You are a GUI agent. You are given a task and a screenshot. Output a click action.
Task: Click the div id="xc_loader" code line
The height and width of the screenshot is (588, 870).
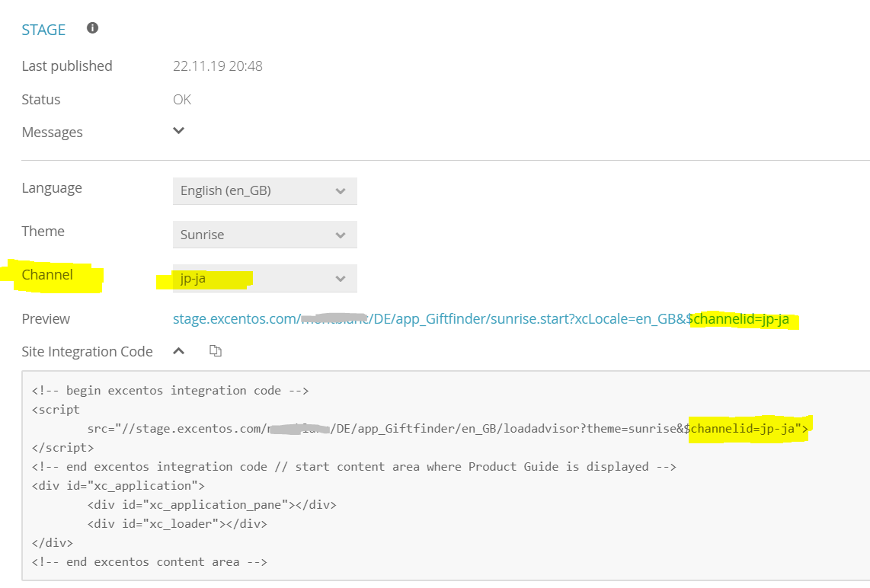(x=177, y=524)
